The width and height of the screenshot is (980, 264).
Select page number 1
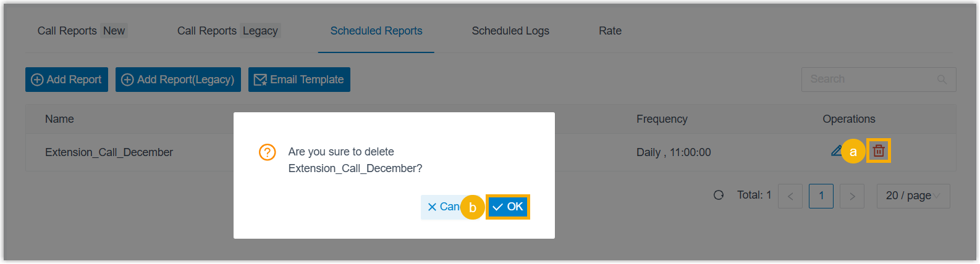(x=821, y=196)
